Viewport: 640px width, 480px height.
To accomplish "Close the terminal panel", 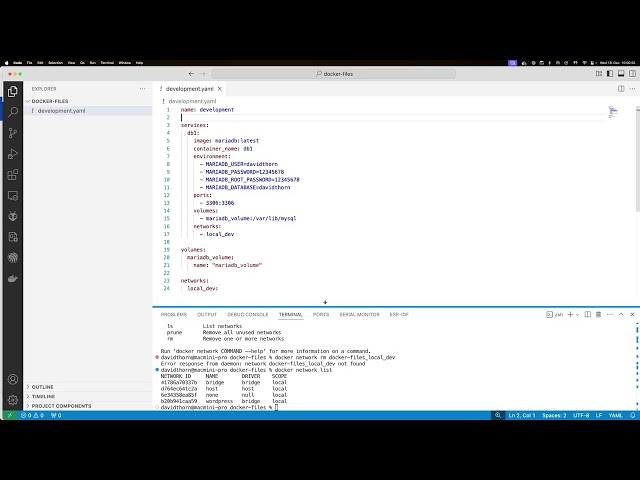I will (632, 314).
